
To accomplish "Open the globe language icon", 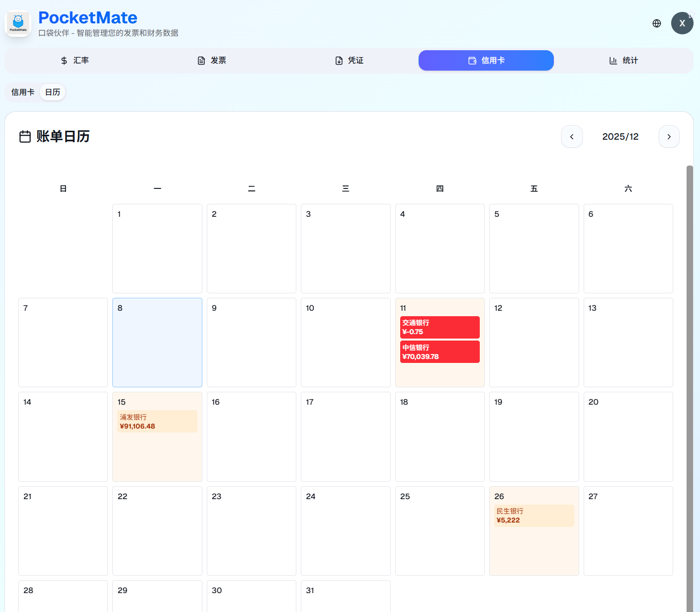I will (x=656, y=23).
